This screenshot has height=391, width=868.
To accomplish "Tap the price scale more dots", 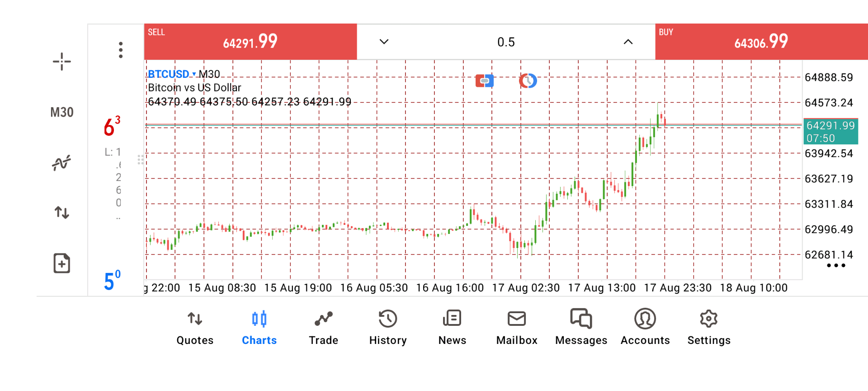I will 836,266.
